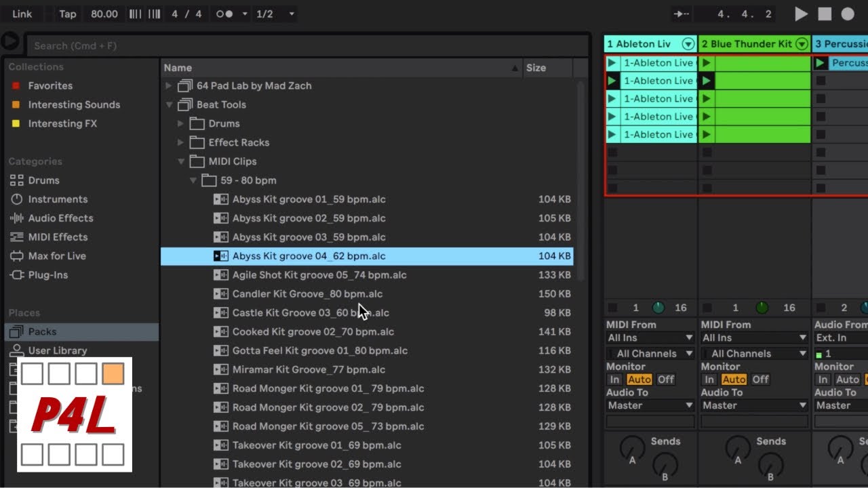The image size is (868, 488).
Task: Set track 1 Monitor to Auto
Action: pyautogui.click(x=639, y=380)
